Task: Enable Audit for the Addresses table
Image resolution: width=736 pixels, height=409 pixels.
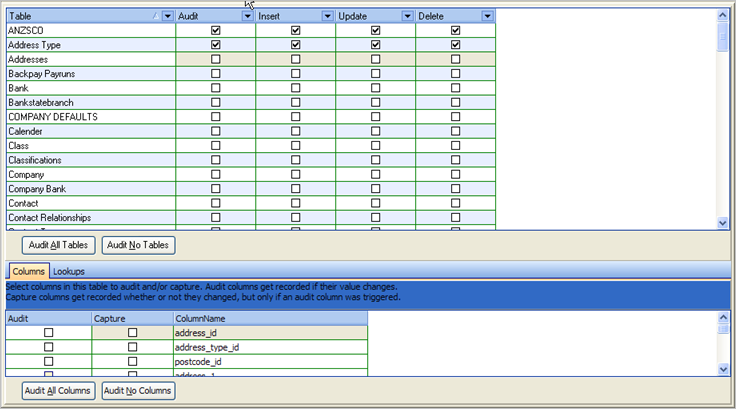Action: 215,59
